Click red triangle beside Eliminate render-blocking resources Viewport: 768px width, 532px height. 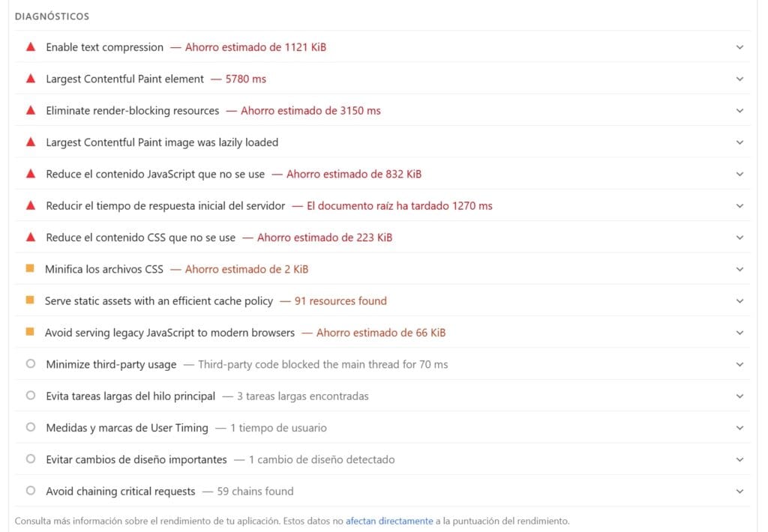tap(31, 110)
